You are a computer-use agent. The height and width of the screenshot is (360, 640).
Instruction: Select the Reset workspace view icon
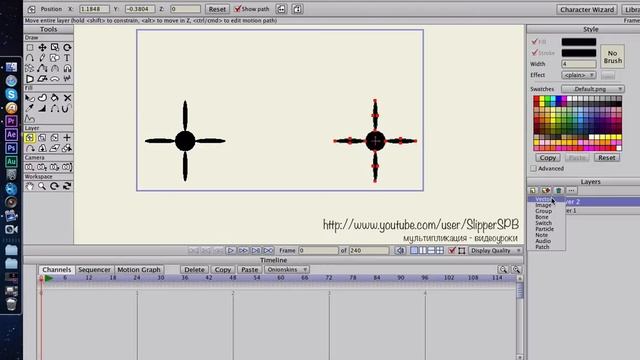[x=67, y=186]
